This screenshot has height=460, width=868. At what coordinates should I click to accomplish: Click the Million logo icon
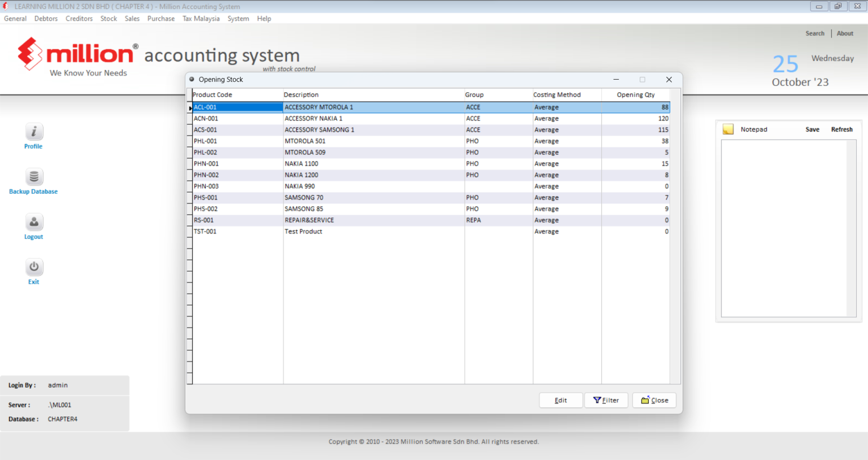coord(30,54)
